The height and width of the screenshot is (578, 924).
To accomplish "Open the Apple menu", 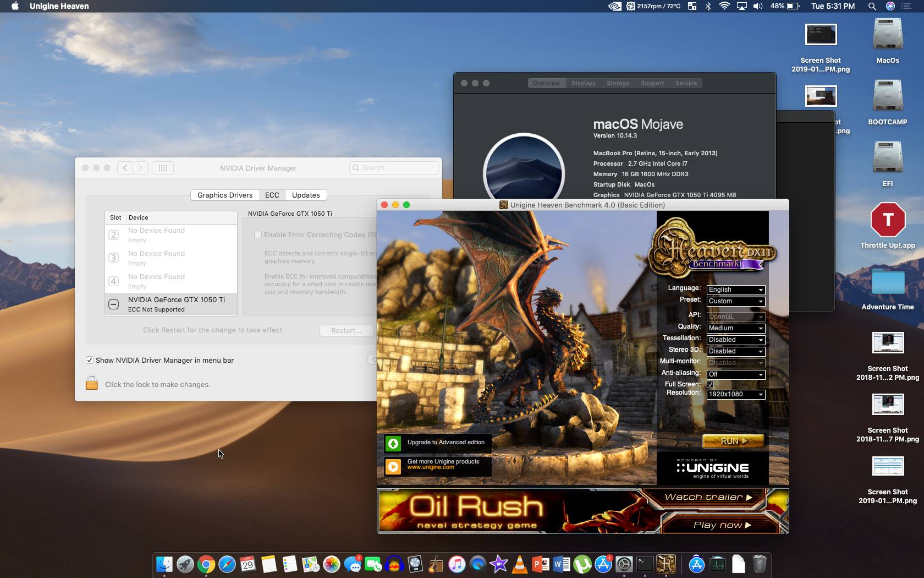I will coord(15,6).
